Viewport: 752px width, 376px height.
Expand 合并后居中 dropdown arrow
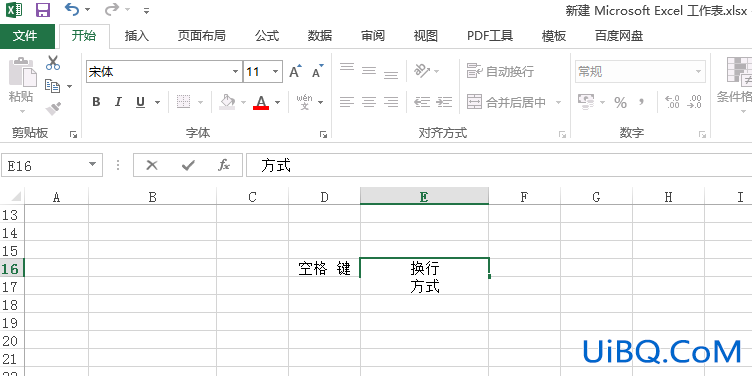point(558,102)
